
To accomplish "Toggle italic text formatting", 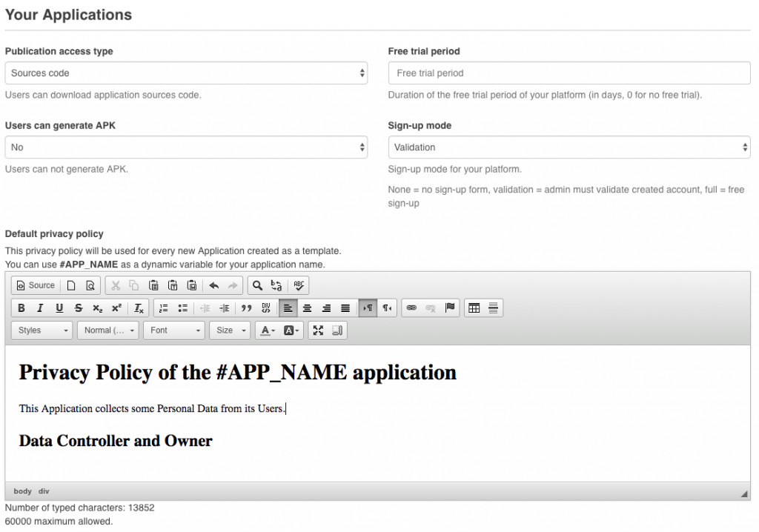I will pos(40,308).
